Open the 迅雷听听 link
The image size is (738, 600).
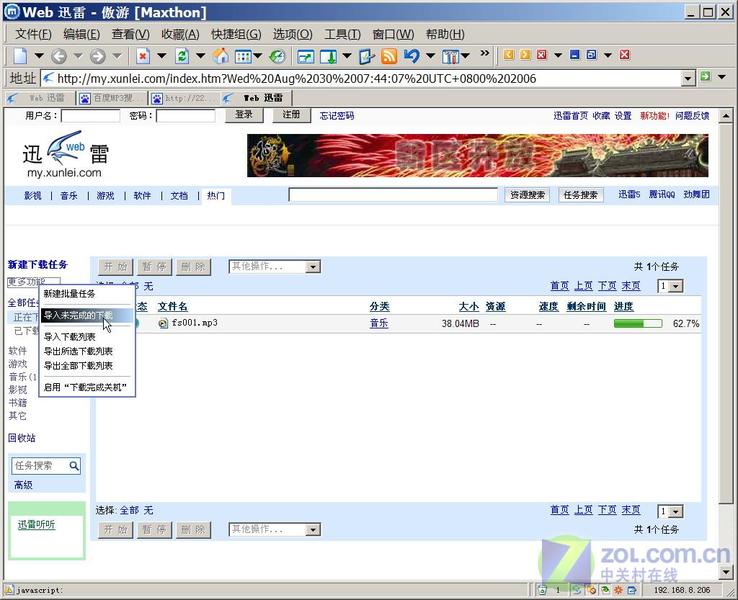click(x=36, y=524)
